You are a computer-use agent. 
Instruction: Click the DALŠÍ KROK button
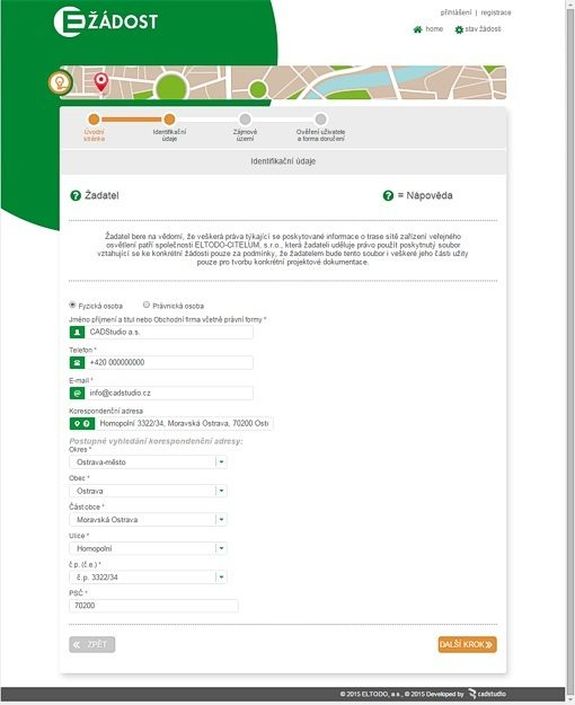tap(468, 645)
